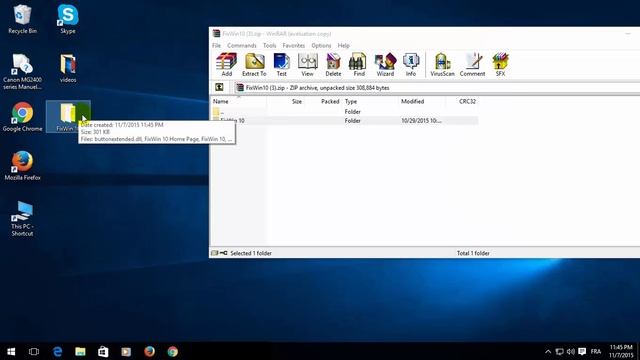
Task: Click the Info toolbar icon
Action: tap(411, 65)
